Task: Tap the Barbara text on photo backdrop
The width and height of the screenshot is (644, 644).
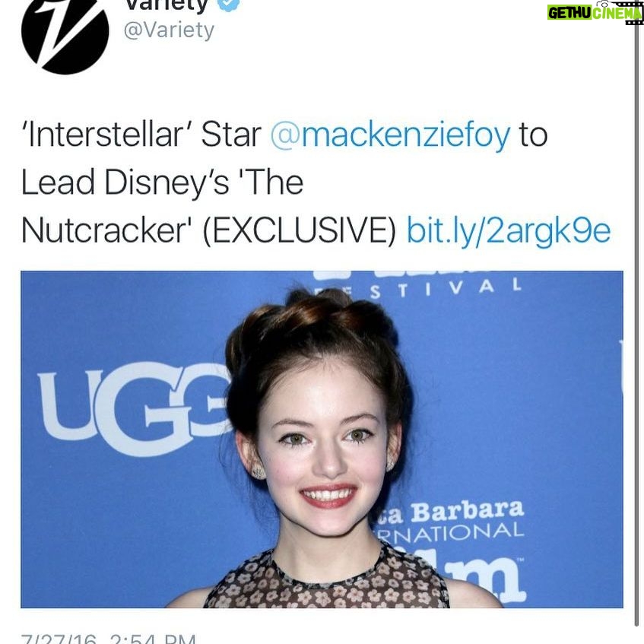Action: click(x=468, y=512)
